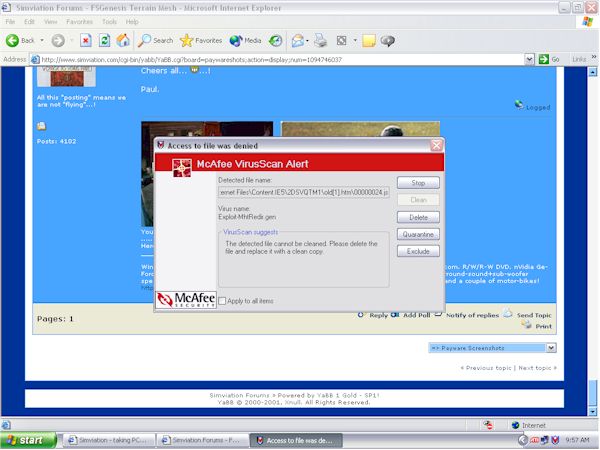Click the Exclude button in alert
This screenshot has height=450, width=600.
[x=418, y=251]
